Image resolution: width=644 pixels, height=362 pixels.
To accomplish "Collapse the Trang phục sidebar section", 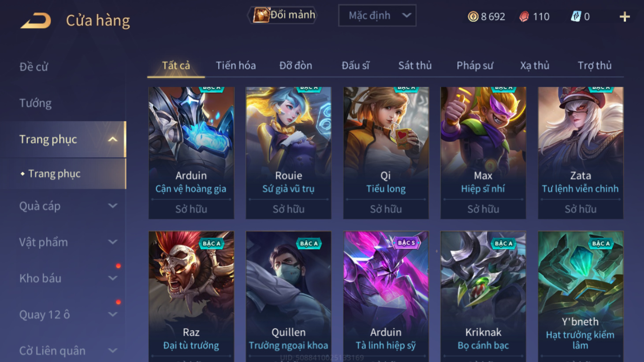I will (x=113, y=139).
